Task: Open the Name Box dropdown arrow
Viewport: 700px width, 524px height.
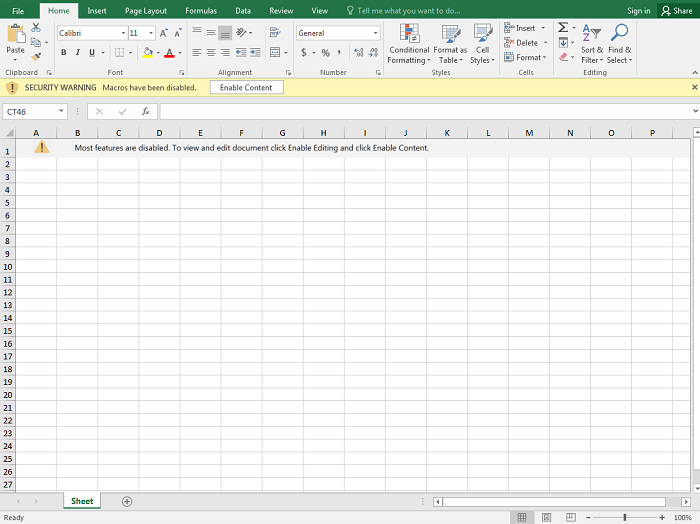Action: point(62,112)
